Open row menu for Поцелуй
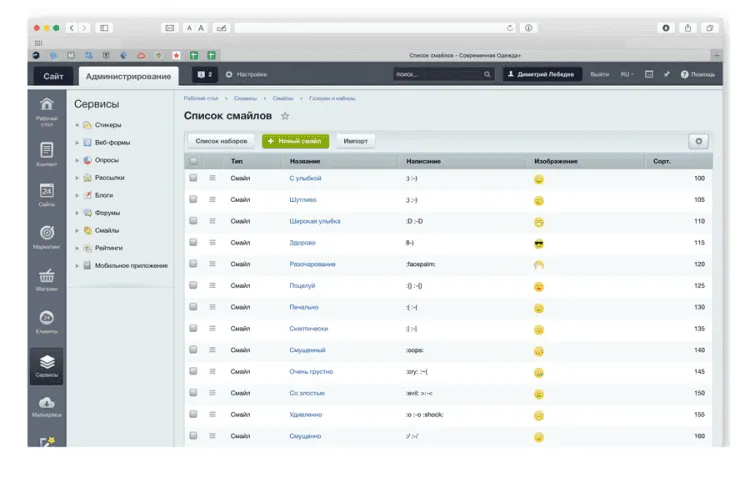The height and width of the screenshot is (483, 750). pos(212,285)
